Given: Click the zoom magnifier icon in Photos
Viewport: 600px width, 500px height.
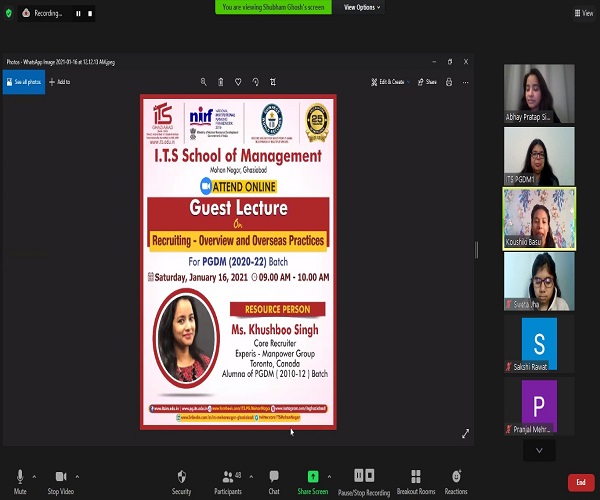Looking at the screenshot, I should pos(204,82).
